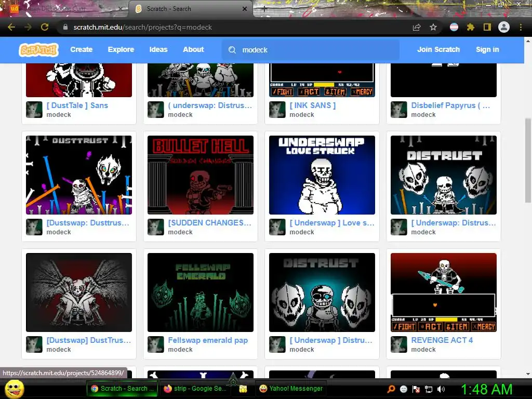Screen dimensions: 532x399
Task: Open the extensions puzzle icon
Action: 471,27
